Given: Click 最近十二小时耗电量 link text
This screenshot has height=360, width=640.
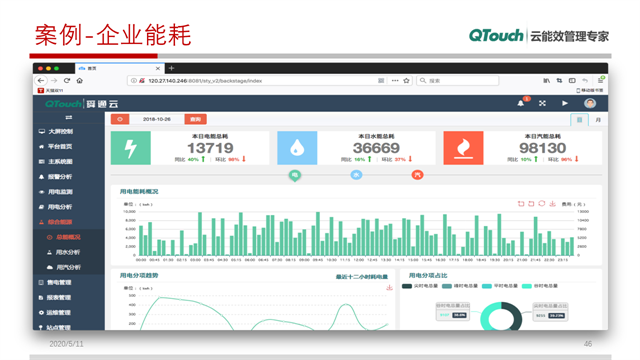Looking at the screenshot, I should point(362,277).
